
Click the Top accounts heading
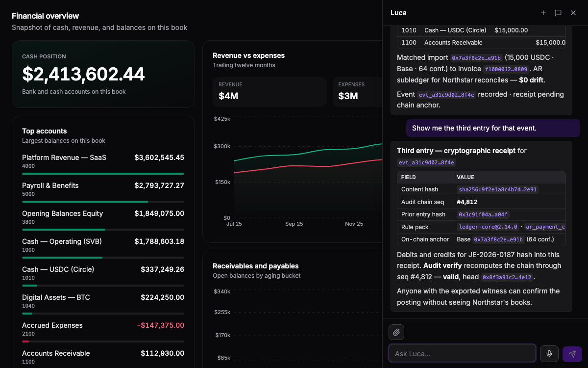45,131
